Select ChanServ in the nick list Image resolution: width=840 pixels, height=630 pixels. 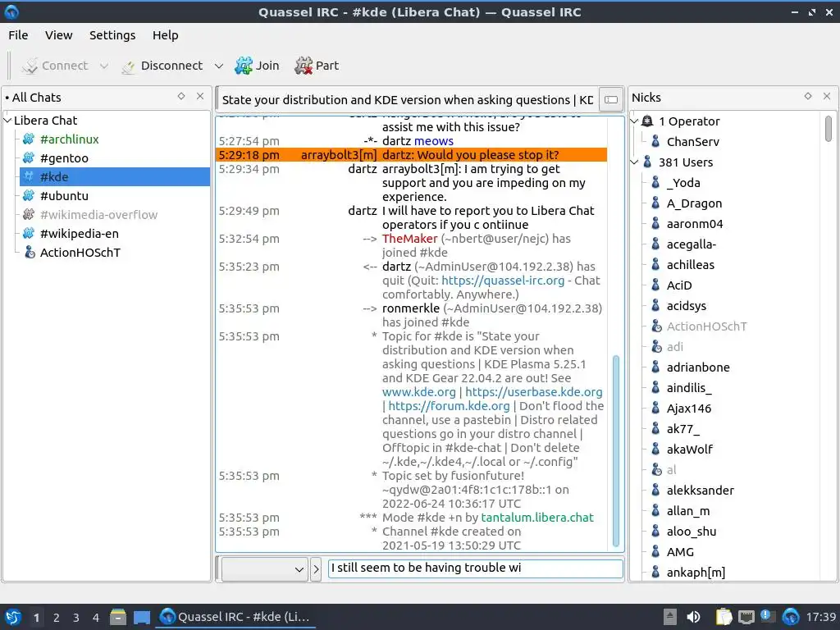tap(692, 142)
